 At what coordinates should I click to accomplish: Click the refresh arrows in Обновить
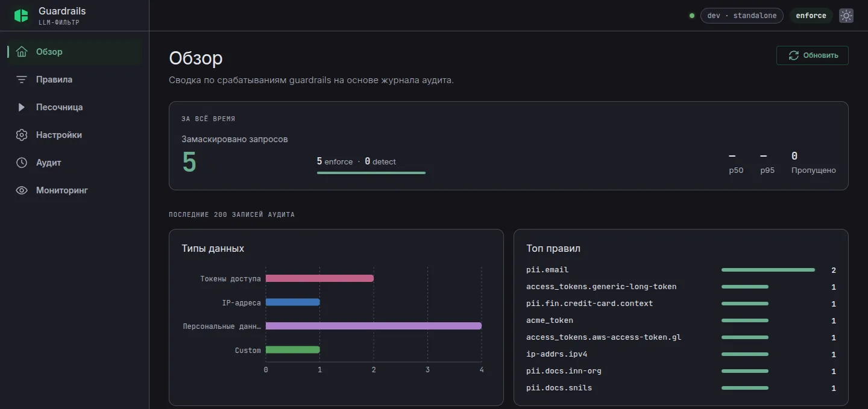[794, 55]
